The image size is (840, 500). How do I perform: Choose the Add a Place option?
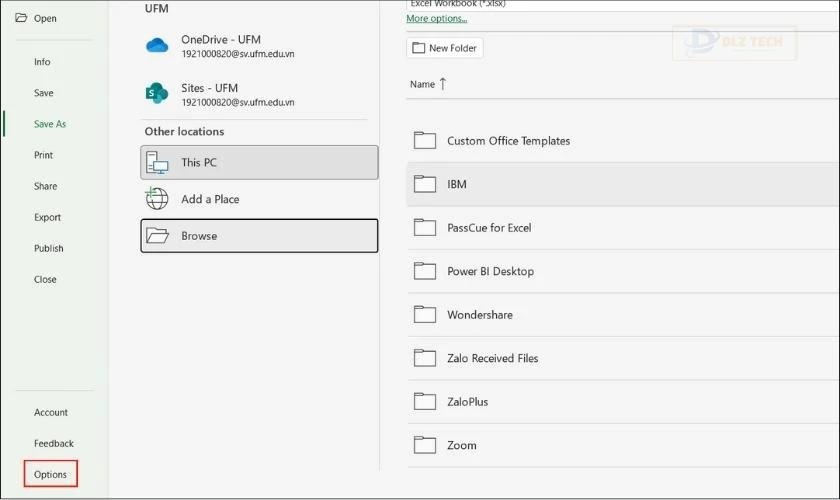pos(259,199)
